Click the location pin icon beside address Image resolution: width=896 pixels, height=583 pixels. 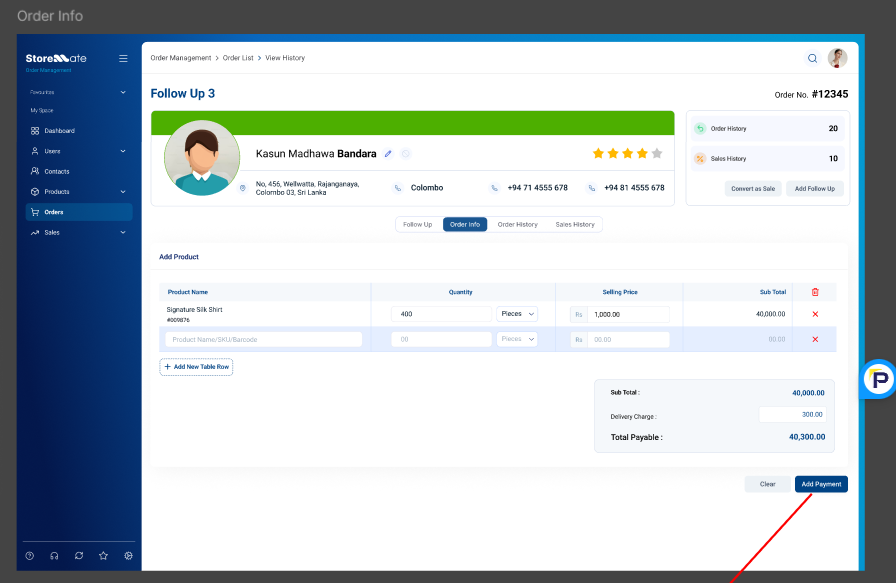tap(243, 188)
